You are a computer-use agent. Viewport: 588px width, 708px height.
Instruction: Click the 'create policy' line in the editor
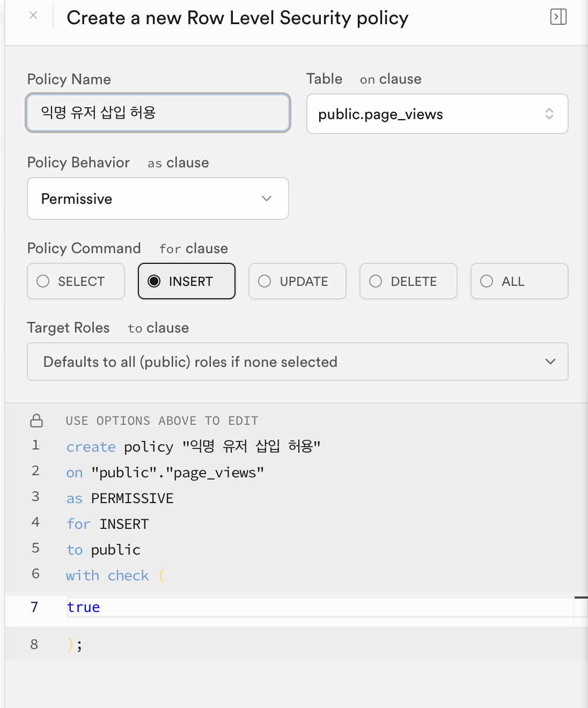tap(193, 446)
